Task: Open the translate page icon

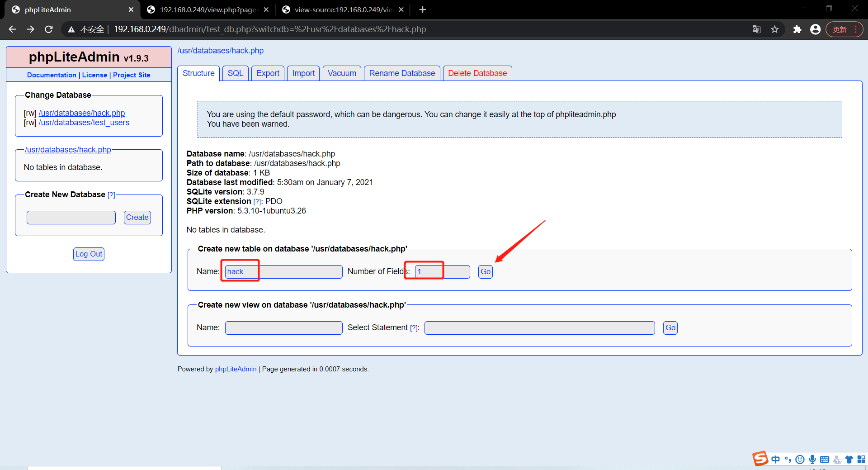Action: (756, 29)
